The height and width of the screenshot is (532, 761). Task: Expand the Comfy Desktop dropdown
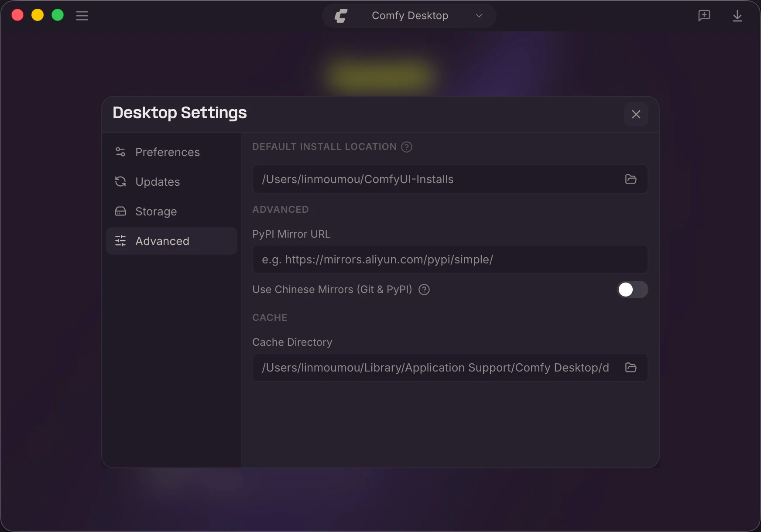(x=409, y=16)
